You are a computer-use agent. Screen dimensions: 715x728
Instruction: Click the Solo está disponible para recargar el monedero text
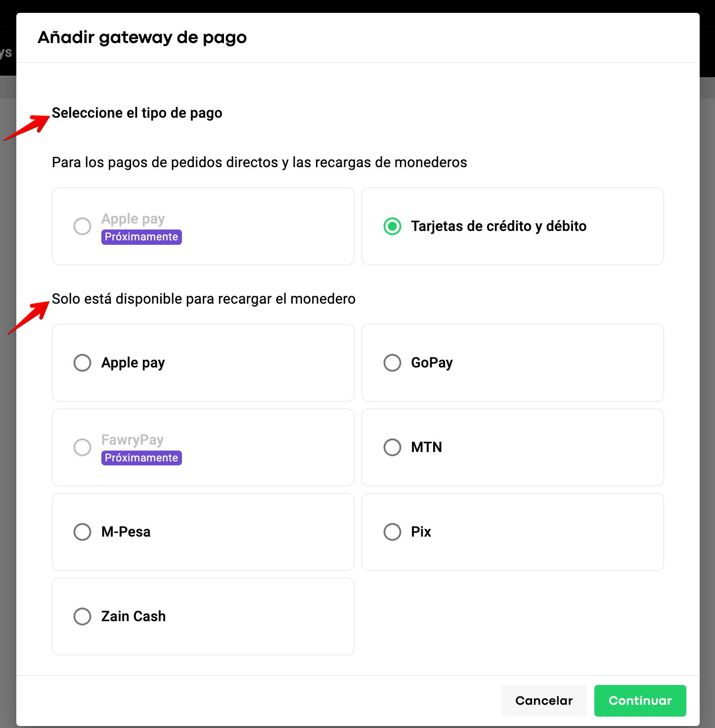tap(204, 299)
